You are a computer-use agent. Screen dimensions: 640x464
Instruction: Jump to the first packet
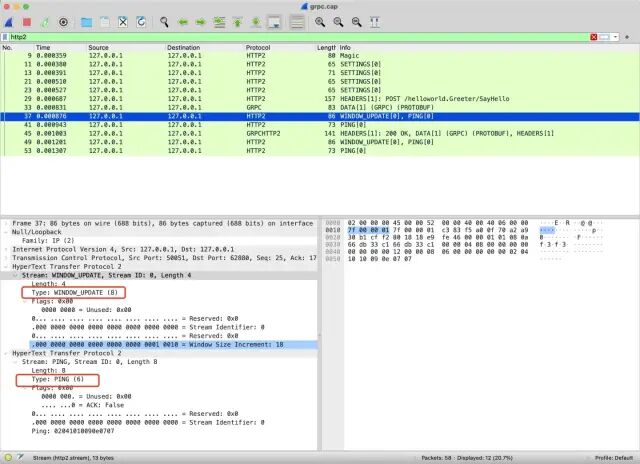click(238, 22)
